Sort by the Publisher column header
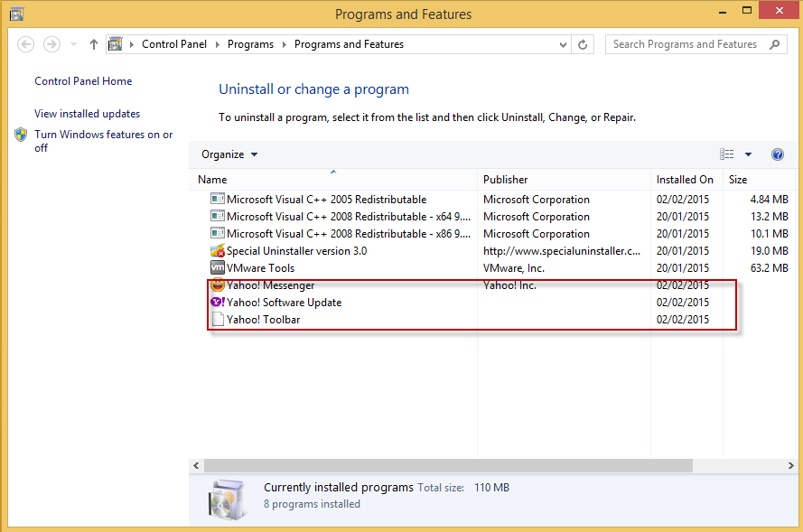803x532 pixels. [x=564, y=180]
